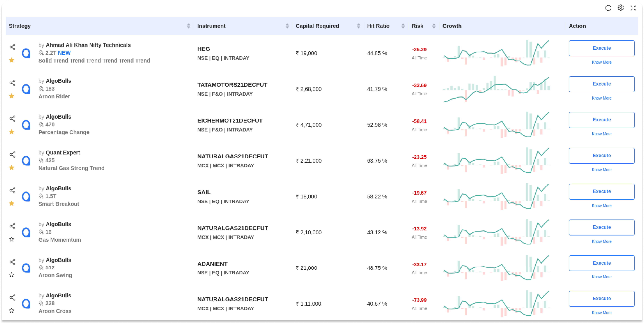Open growth chart for SAIL strategy
This screenshot has height=336, width=644.
click(x=496, y=196)
